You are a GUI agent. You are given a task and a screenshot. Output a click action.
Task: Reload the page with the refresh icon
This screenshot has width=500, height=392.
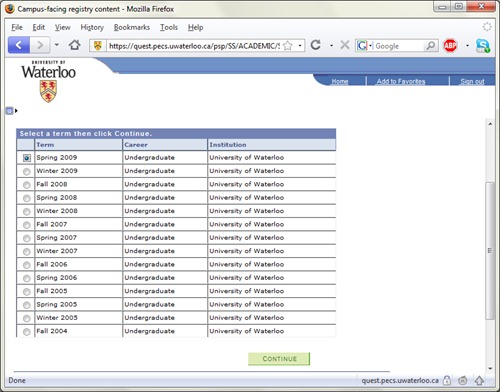(x=315, y=45)
